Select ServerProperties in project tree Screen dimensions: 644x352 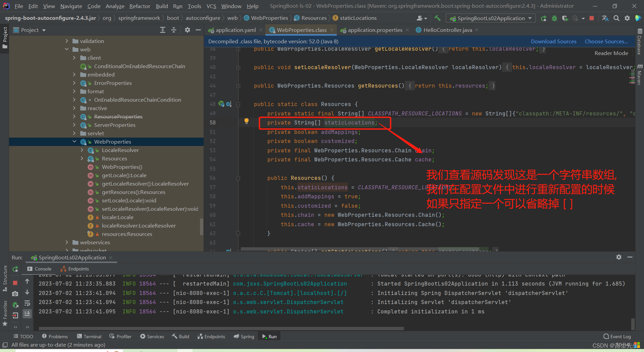(115, 125)
